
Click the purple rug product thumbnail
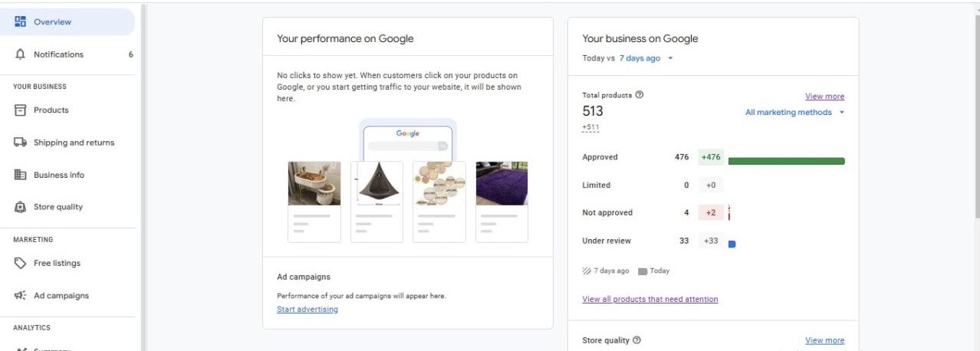click(502, 183)
